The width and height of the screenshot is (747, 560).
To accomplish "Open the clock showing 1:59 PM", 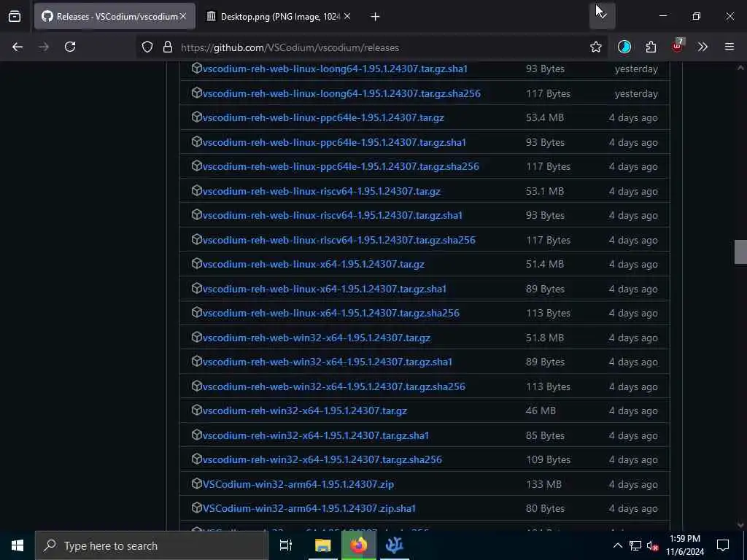I will pyautogui.click(x=685, y=545).
